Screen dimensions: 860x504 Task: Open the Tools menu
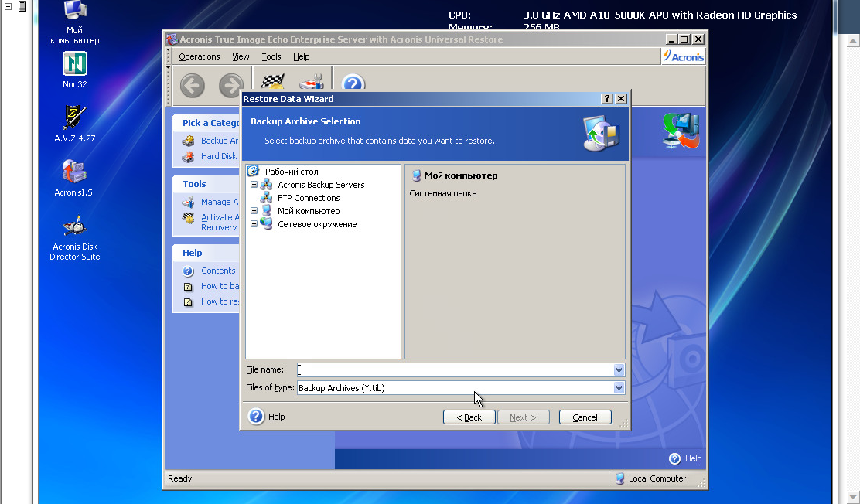point(271,56)
